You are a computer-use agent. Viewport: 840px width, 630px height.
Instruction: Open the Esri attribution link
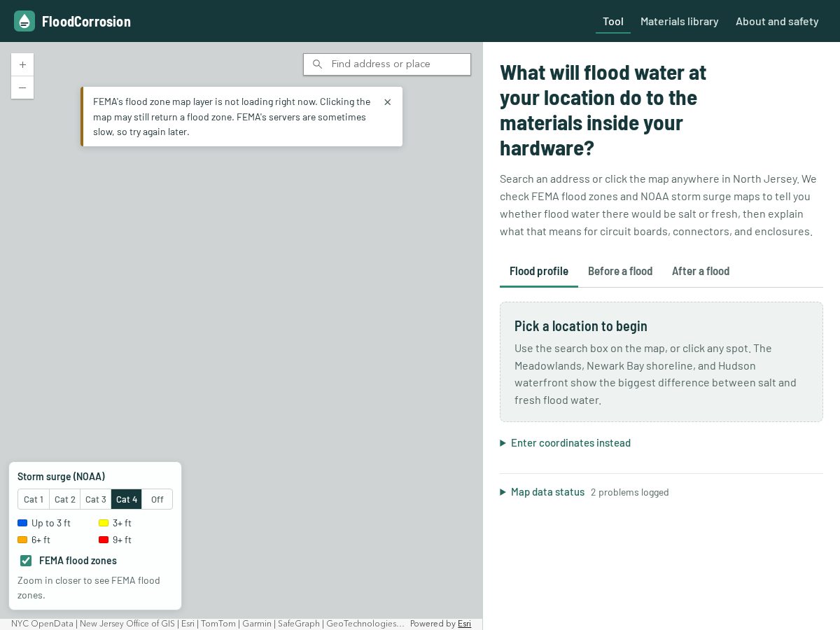click(464, 624)
